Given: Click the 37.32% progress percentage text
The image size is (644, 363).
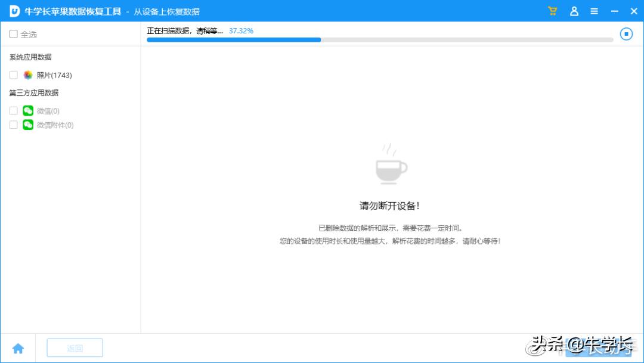Looking at the screenshot, I should [x=240, y=30].
